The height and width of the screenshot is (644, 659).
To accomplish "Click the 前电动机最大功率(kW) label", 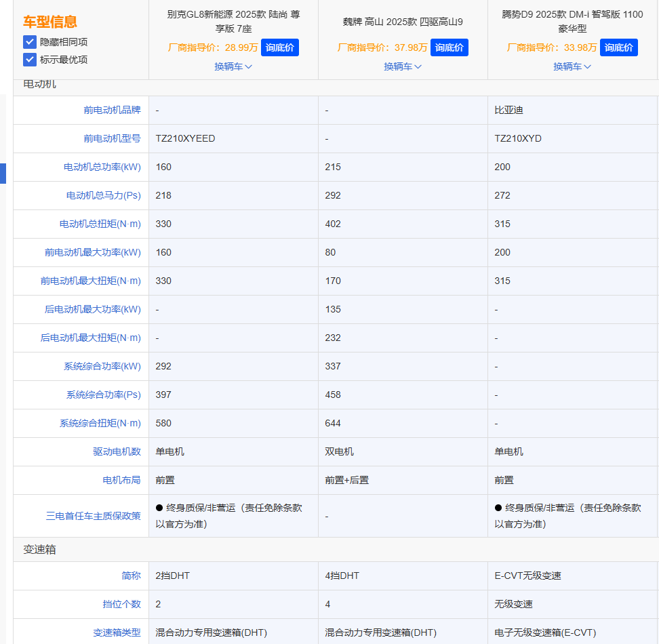I will tap(92, 252).
